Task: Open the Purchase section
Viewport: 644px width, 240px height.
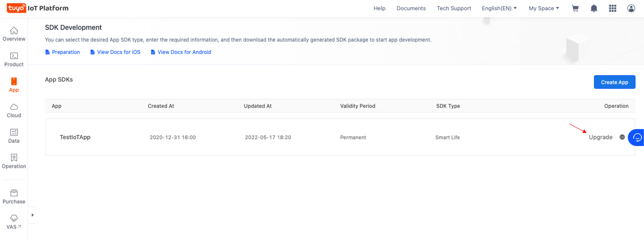Action: [x=14, y=197]
